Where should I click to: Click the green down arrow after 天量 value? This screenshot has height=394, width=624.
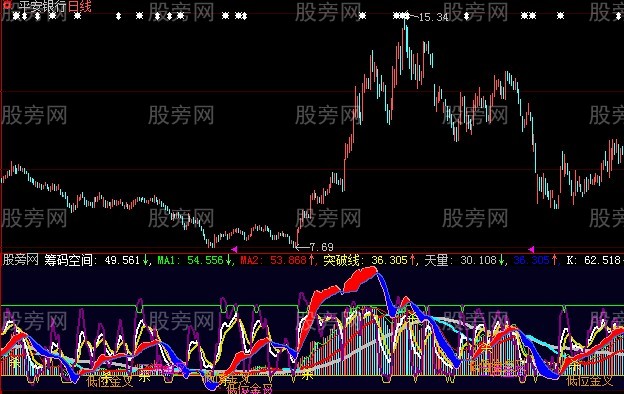tap(501, 260)
